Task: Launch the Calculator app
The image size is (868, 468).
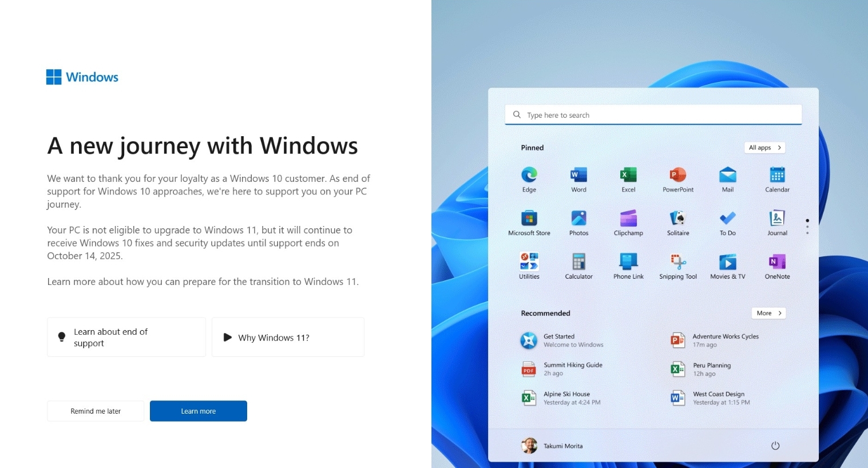Action: click(x=578, y=261)
